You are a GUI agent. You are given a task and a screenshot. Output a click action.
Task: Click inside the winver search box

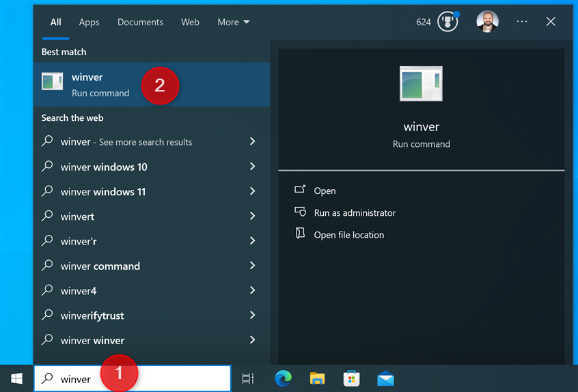click(133, 378)
